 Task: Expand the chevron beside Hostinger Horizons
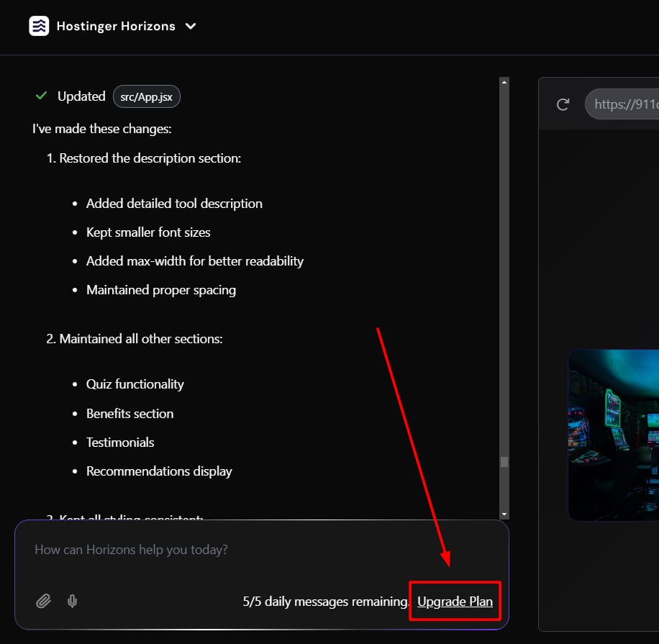[191, 26]
